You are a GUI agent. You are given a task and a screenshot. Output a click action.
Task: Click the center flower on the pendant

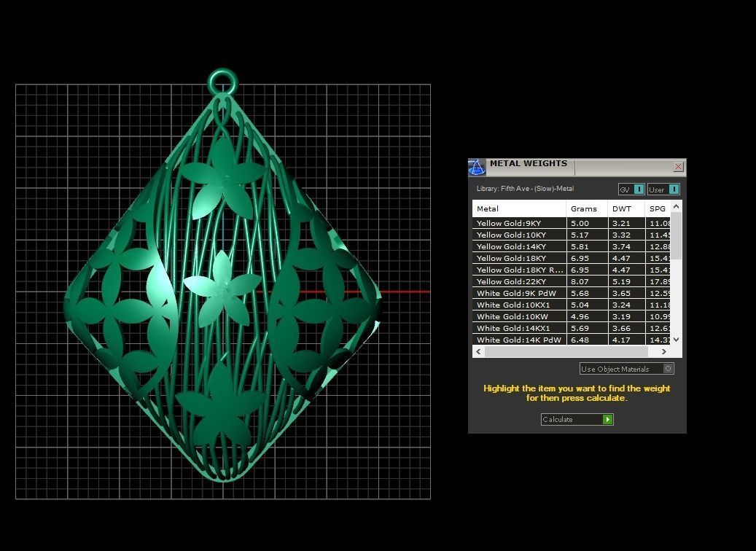(x=222, y=289)
